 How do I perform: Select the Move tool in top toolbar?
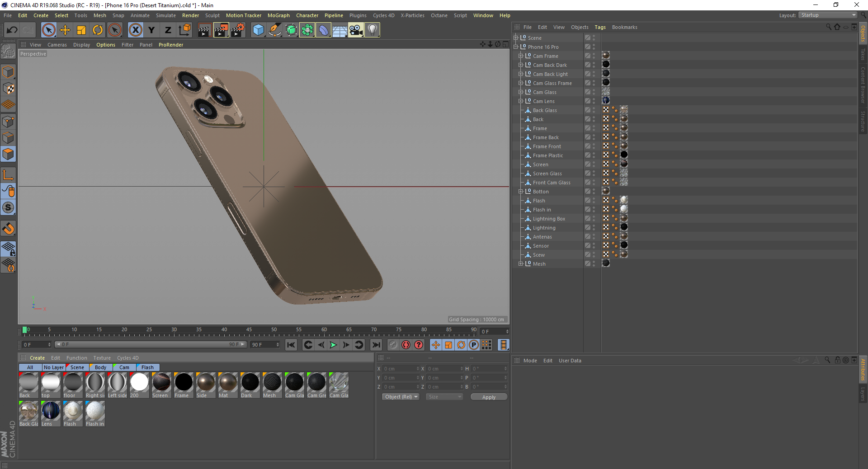[x=65, y=30]
